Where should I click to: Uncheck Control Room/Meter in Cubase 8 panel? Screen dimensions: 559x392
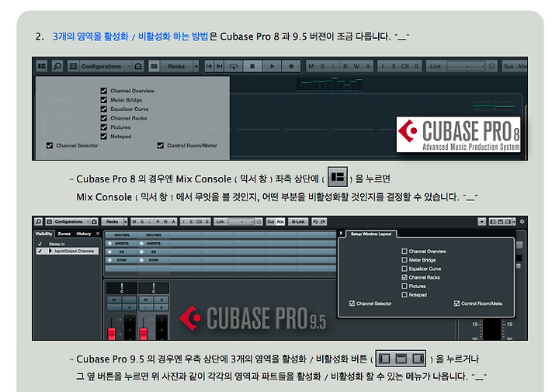click(161, 145)
